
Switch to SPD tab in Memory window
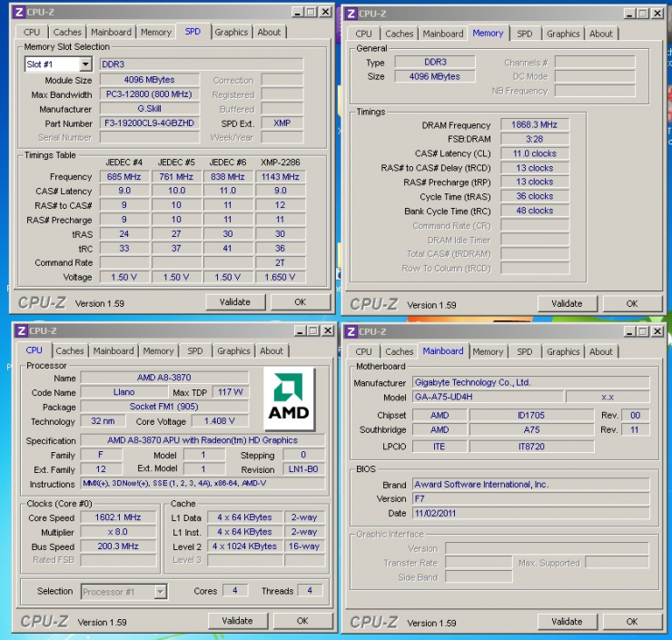pos(525,34)
